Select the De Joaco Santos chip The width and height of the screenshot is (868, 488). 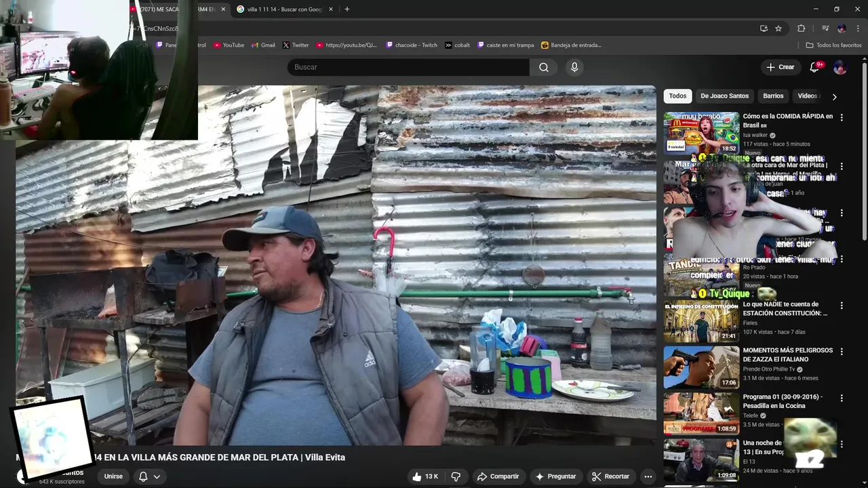(724, 96)
